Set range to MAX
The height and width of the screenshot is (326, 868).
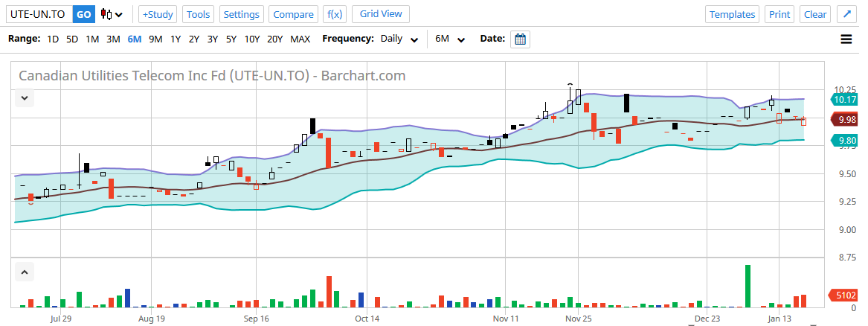(x=300, y=39)
